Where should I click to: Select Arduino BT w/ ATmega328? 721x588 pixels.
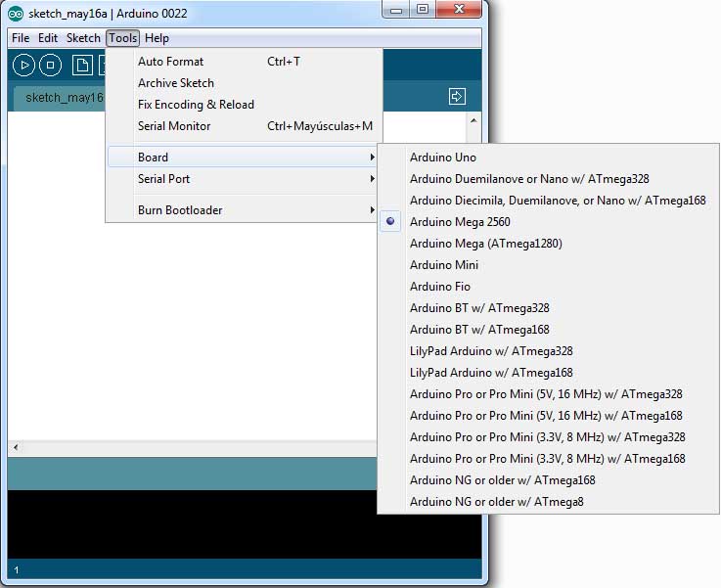[x=549, y=308]
